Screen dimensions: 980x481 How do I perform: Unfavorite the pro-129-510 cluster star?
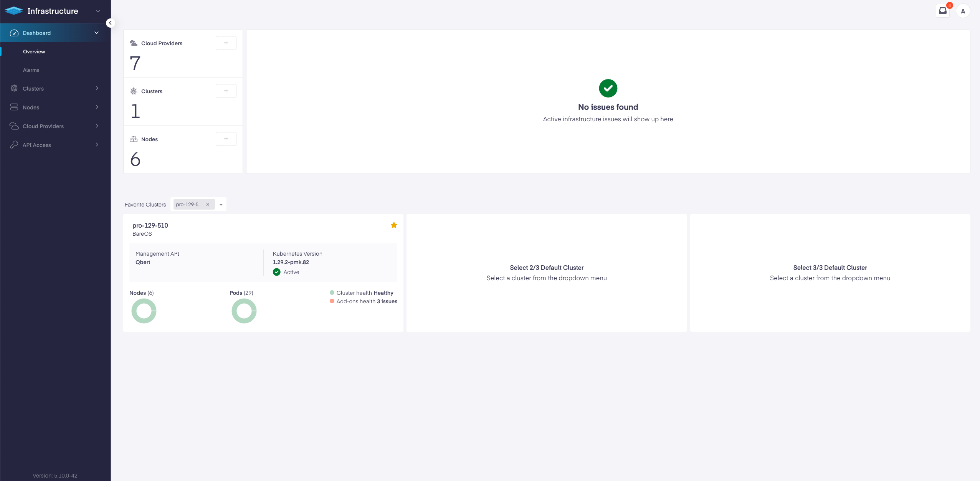click(393, 225)
